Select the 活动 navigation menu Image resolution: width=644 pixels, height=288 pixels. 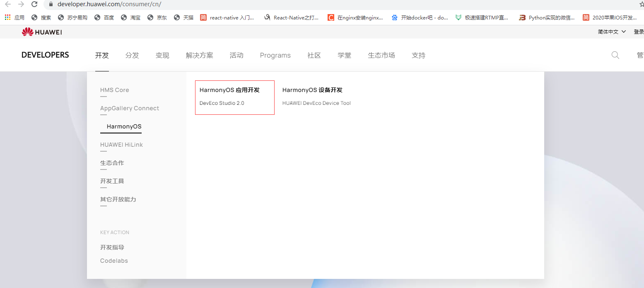click(x=236, y=56)
